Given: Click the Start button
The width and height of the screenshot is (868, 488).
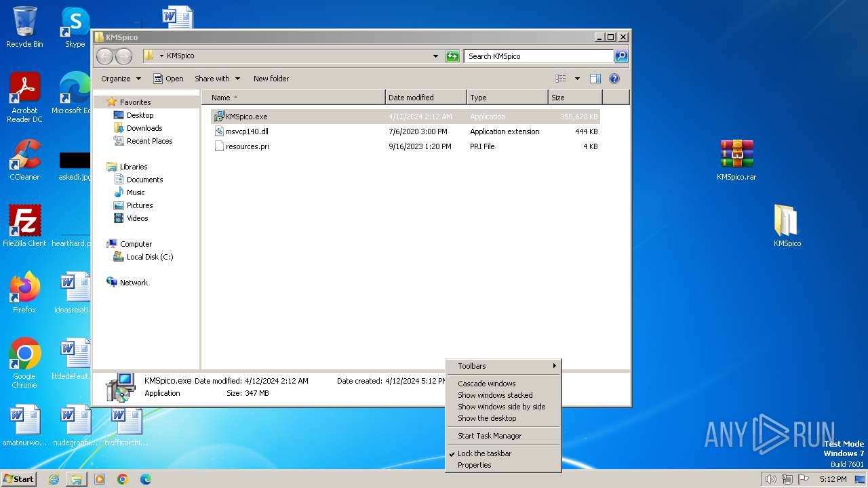Looking at the screenshot, I should pyautogui.click(x=19, y=479).
